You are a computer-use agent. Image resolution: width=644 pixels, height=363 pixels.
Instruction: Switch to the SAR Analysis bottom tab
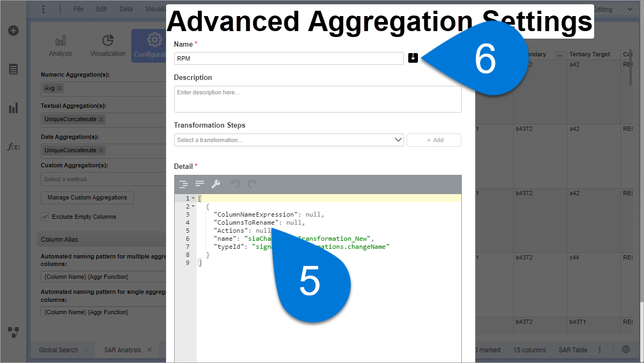click(122, 350)
